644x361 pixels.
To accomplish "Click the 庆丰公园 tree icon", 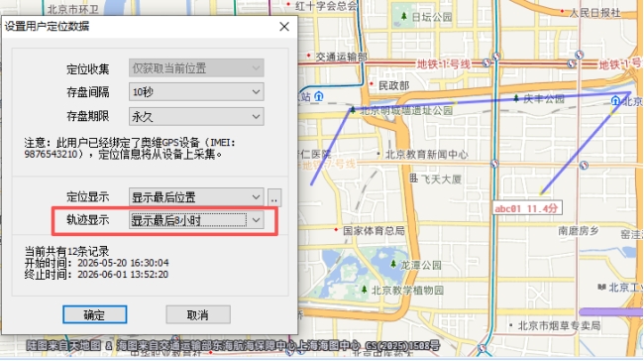I will click(516, 98).
